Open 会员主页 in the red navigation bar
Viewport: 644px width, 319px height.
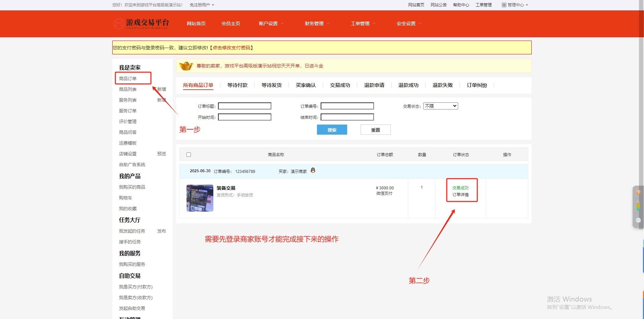231,24
